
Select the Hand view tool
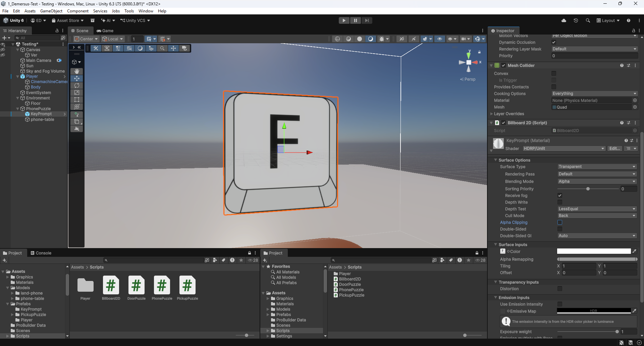click(77, 71)
